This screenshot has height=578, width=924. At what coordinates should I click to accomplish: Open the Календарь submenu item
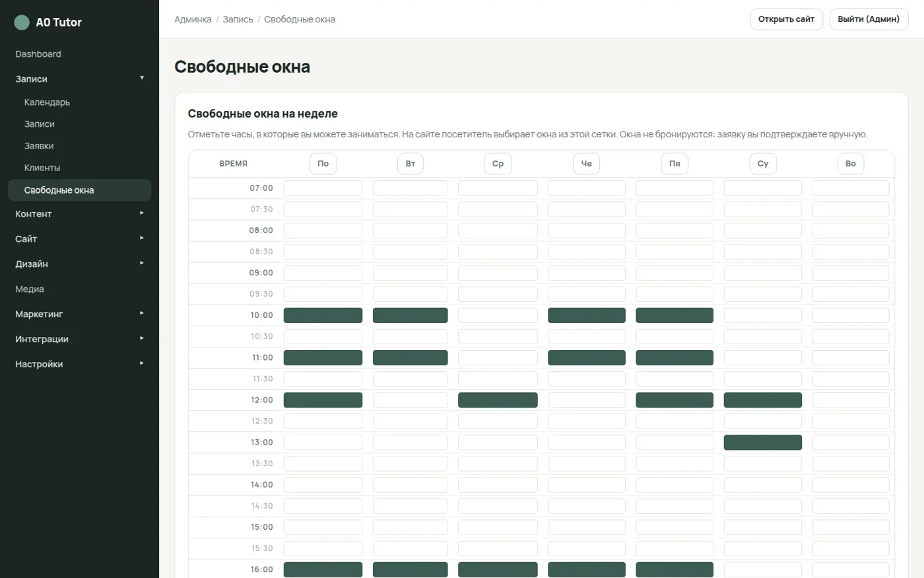pos(79,102)
